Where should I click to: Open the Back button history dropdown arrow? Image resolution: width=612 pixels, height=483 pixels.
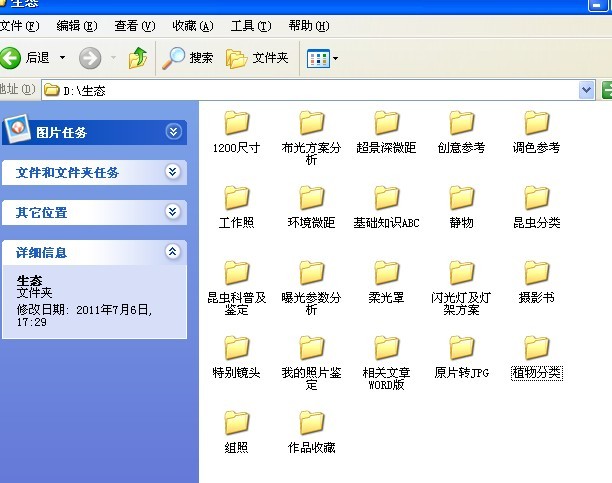pyautogui.click(x=62, y=58)
